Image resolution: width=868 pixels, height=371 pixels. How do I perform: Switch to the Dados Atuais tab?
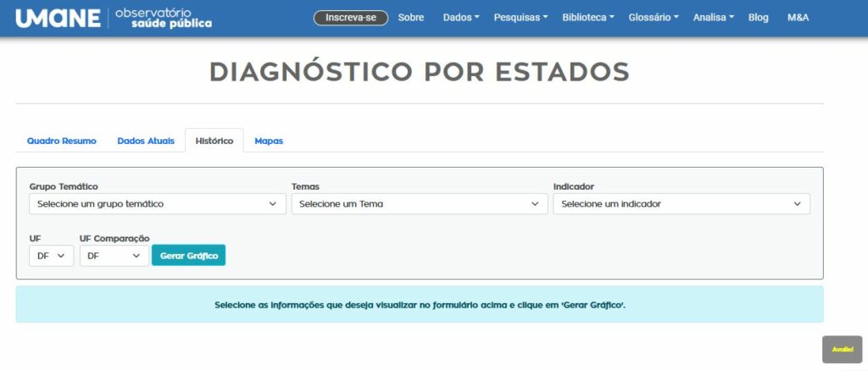[x=146, y=141]
